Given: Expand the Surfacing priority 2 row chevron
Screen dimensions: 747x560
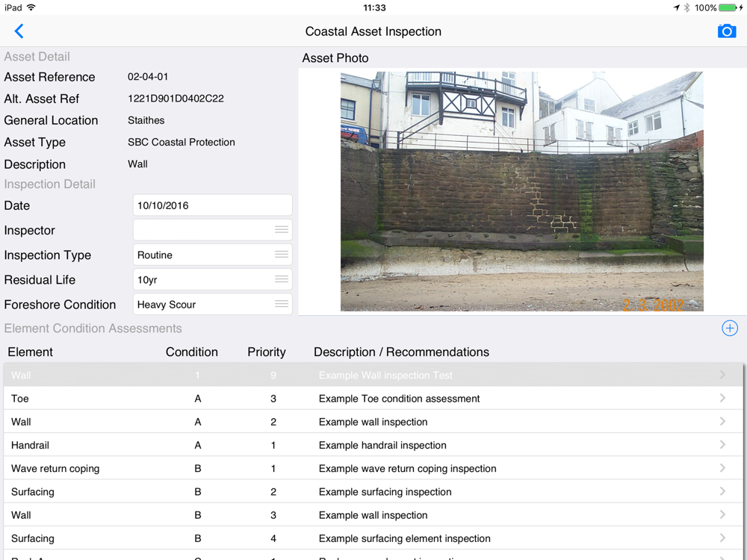Looking at the screenshot, I should (x=722, y=491).
